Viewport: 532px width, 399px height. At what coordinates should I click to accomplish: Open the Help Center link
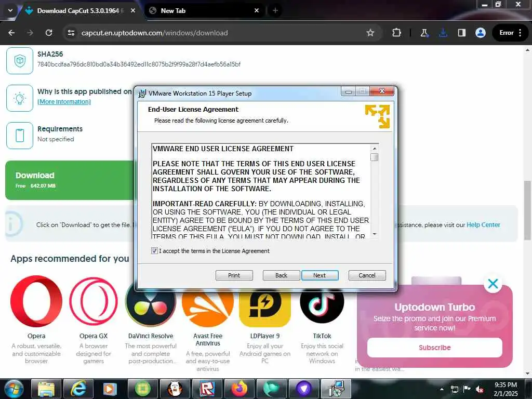click(483, 224)
